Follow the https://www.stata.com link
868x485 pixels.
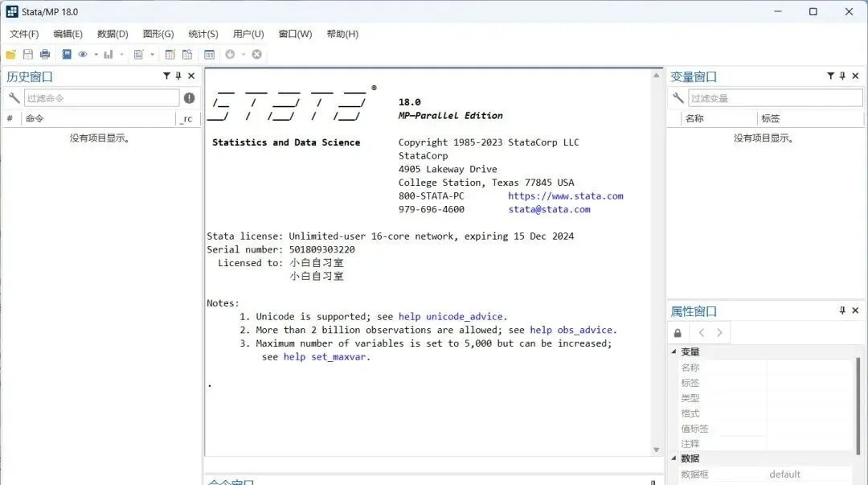566,195
